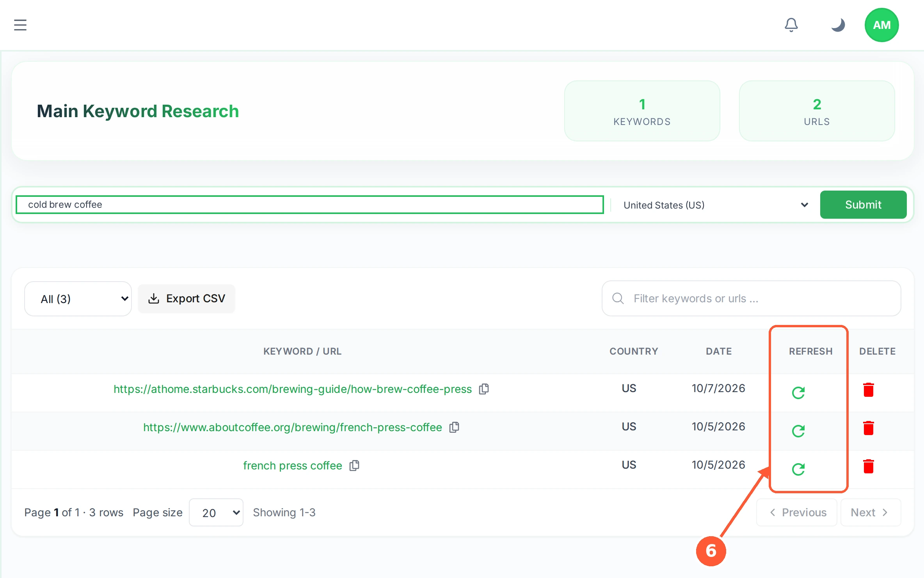The image size is (924, 578).
Task: Open the page size 20 dropdown
Action: tap(216, 512)
